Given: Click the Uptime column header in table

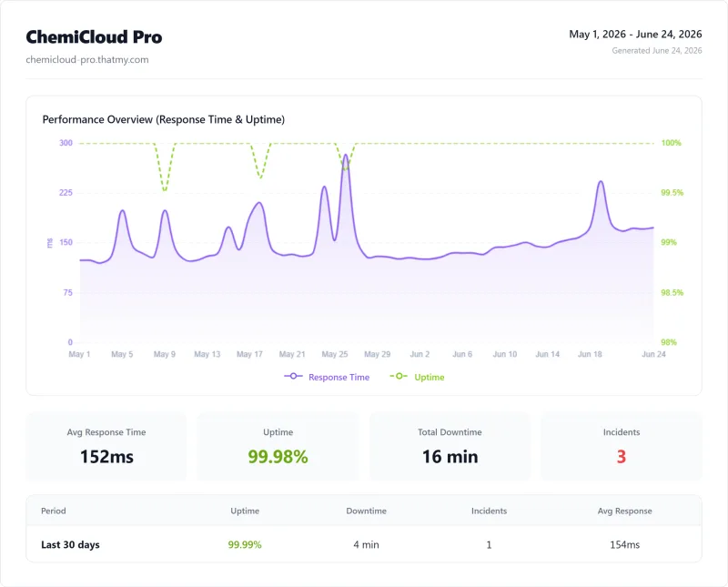Looking at the screenshot, I should [245, 511].
